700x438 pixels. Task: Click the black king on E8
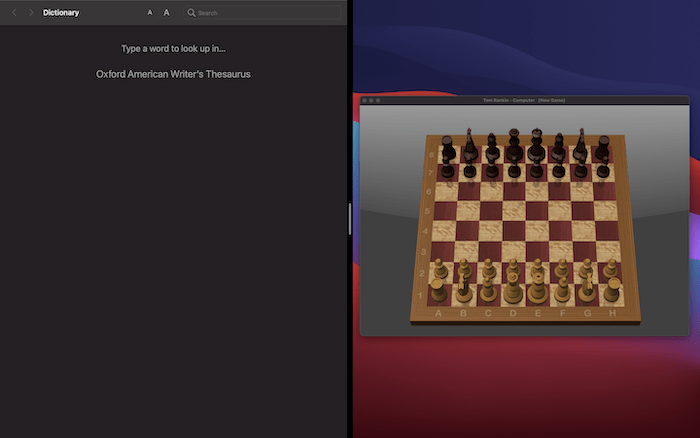[x=537, y=150]
